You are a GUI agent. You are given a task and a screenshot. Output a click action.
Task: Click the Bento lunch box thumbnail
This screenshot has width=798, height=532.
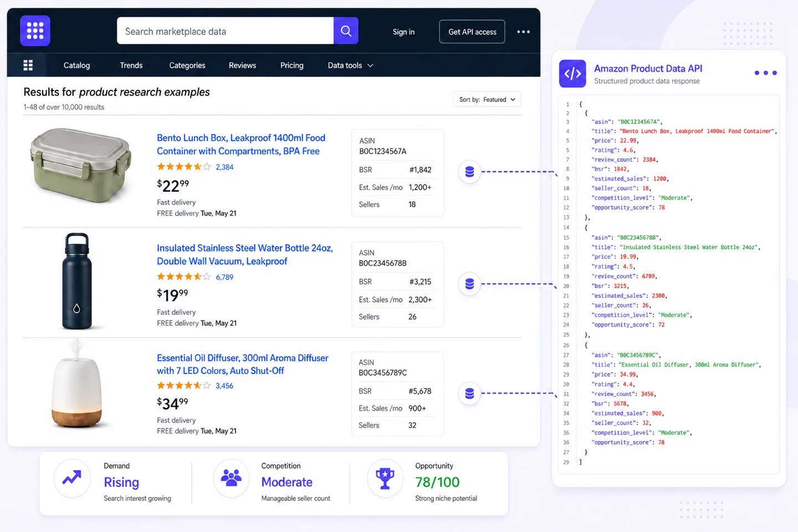click(x=81, y=166)
